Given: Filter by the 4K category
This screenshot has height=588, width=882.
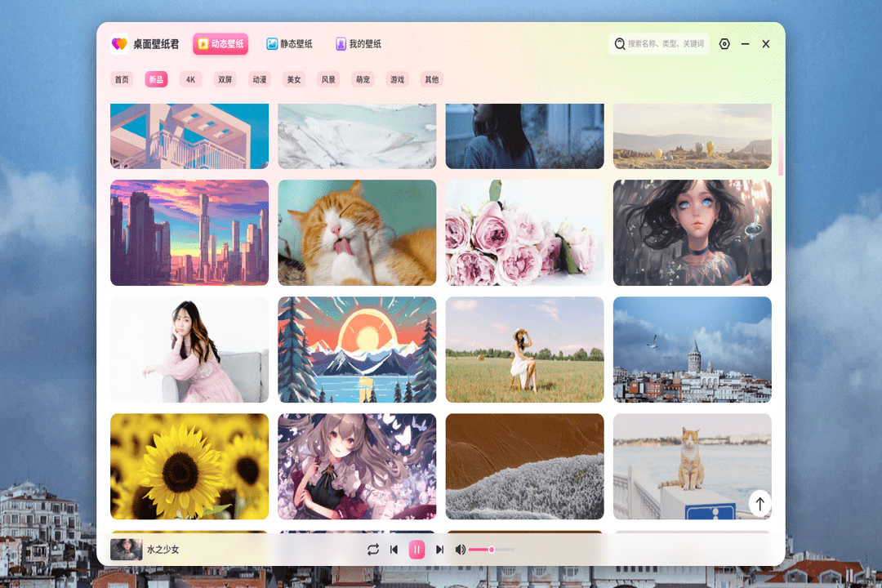Looking at the screenshot, I should [x=190, y=79].
